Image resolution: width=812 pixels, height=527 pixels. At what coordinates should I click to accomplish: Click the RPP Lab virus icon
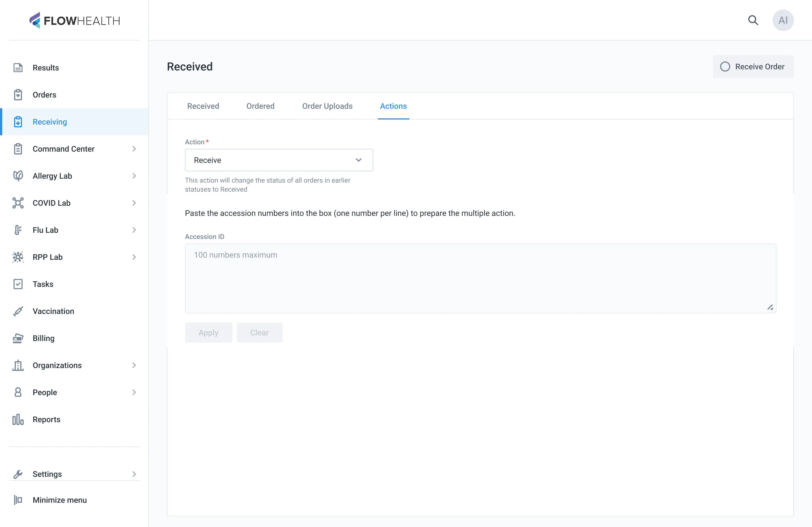coord(18,257)
